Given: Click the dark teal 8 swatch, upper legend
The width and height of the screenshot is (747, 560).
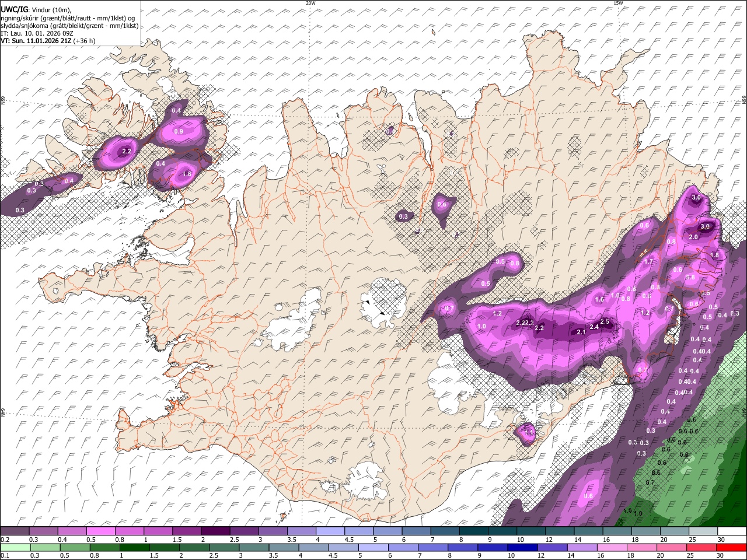Looking at the screenshot, I should pyautogui.click(x=473, y=531).
